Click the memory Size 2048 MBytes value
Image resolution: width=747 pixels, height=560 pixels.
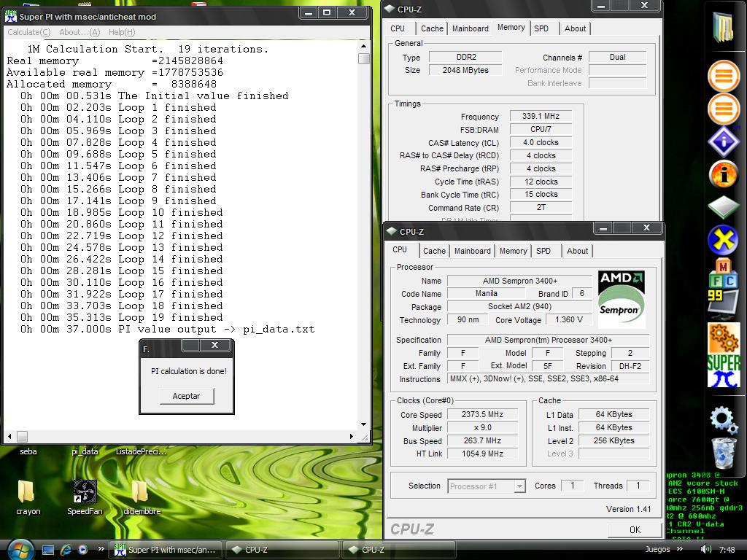465,70
